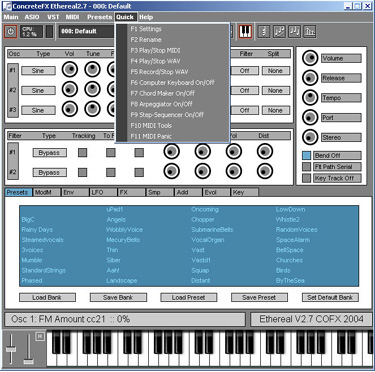Click the Filter #1 Dist knob
Viewport: 375px width, 372px height.
click(265, 152)
